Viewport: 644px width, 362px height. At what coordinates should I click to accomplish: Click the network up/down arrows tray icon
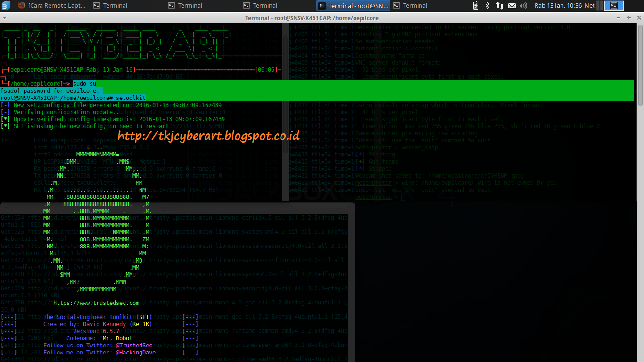pyautogui.click(x=499, y=6)
